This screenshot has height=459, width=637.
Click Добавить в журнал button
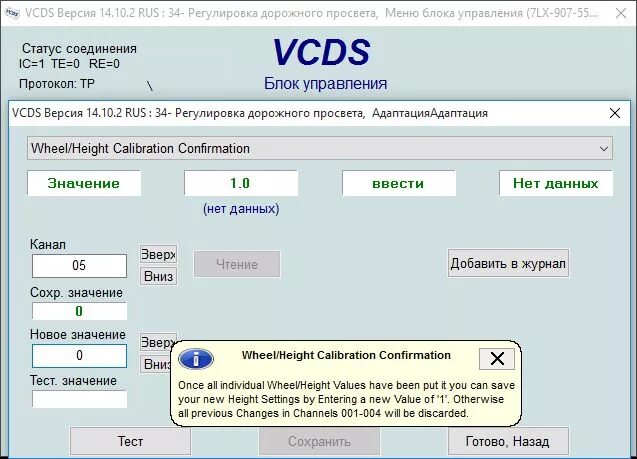coord(508,263)
